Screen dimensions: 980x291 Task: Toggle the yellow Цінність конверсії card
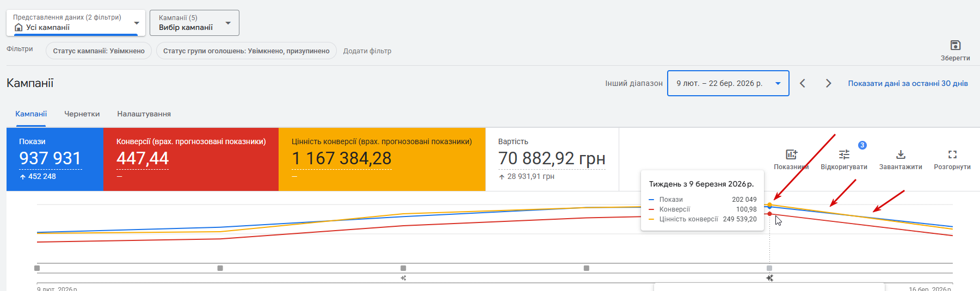pos(381,159)
